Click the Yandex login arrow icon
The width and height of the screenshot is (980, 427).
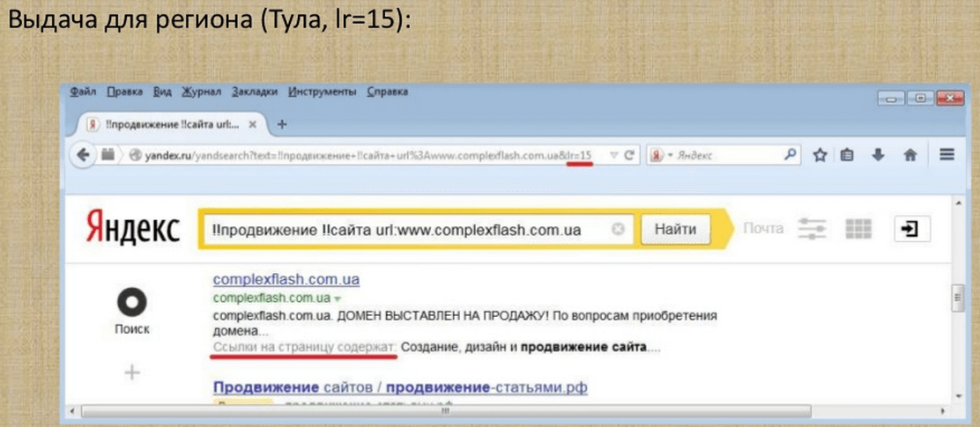(x=912, y=229)
